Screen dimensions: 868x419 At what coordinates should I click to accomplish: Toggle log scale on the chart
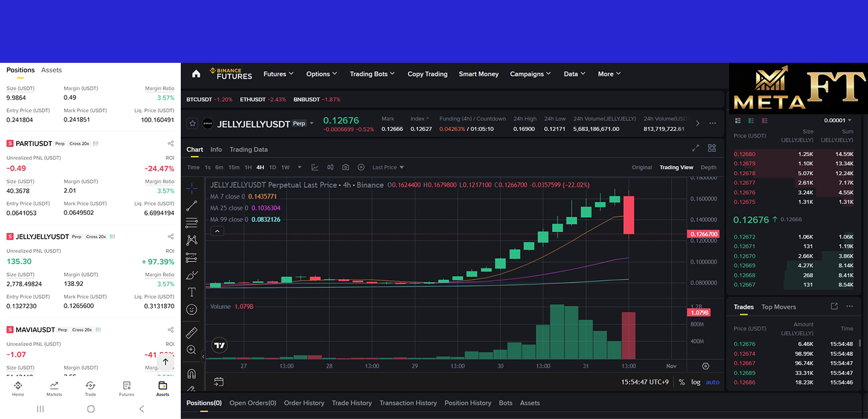(x=696, y=382)
